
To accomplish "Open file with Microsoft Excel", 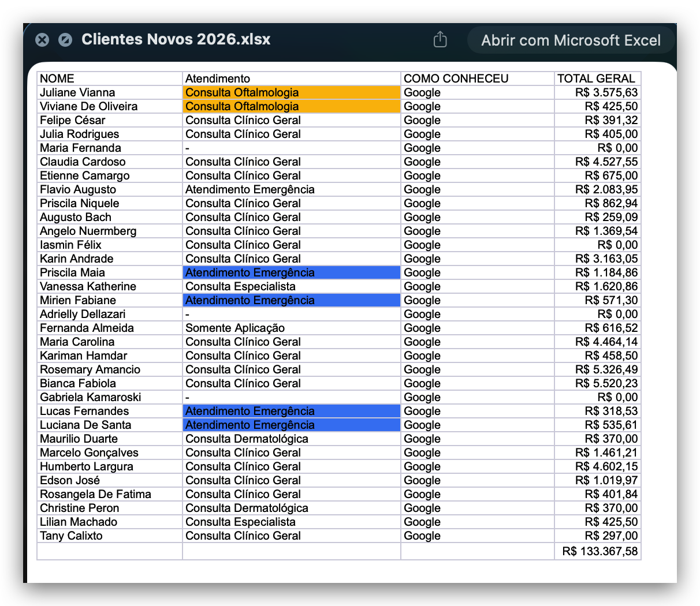I will (x=571, y=40).
